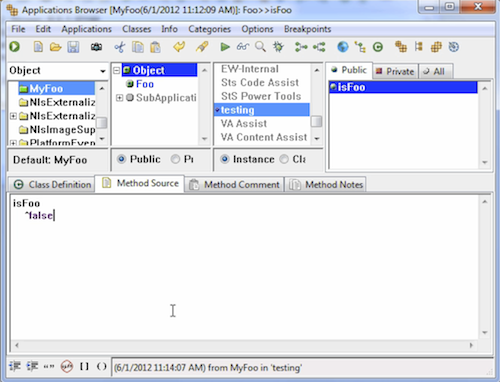Click the Sts Code Assist category
The image size is (500, 382).
[x=260, y=82]
